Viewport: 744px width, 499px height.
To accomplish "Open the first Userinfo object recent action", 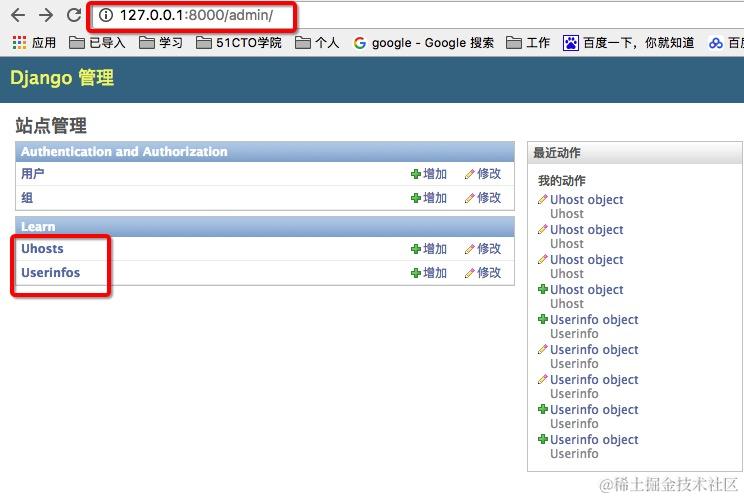I will [594, 320].
